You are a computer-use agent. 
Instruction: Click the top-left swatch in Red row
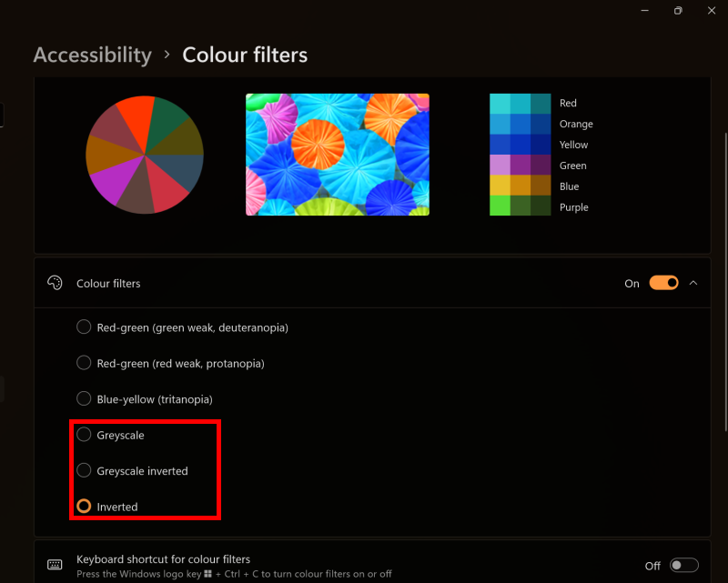tap(500, 103)
